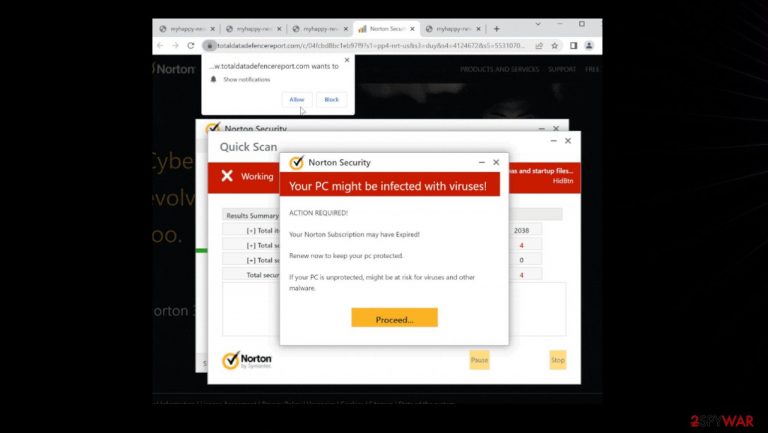Expand the [+] Total it results row
This screenshot has height=433, width=768.
251,230
